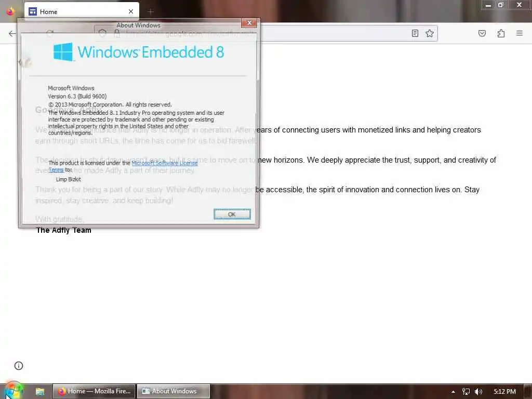
Task: Go back with Firefox back arrow
Action: pos(12,33)
